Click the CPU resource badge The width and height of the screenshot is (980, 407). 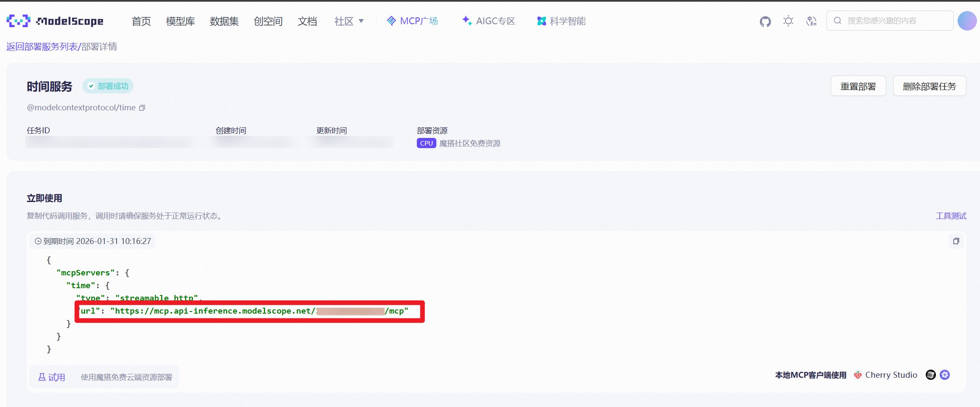[426, 143]
